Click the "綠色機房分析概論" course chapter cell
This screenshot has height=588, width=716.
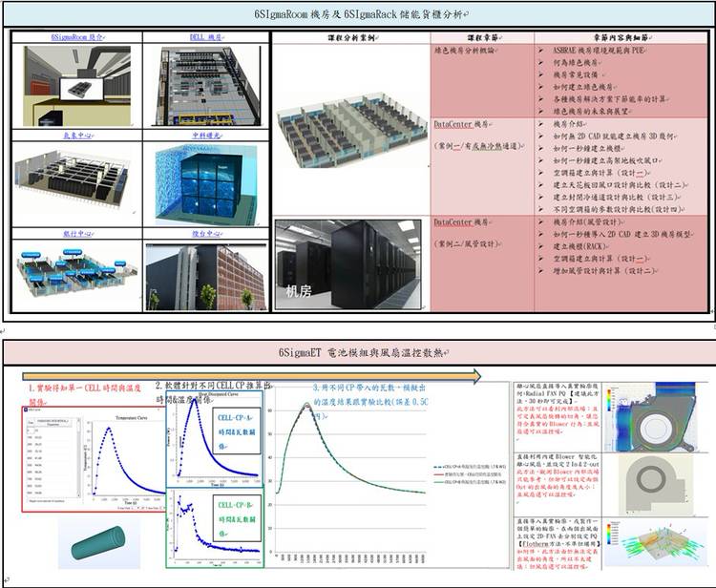[x=477, y=50]
